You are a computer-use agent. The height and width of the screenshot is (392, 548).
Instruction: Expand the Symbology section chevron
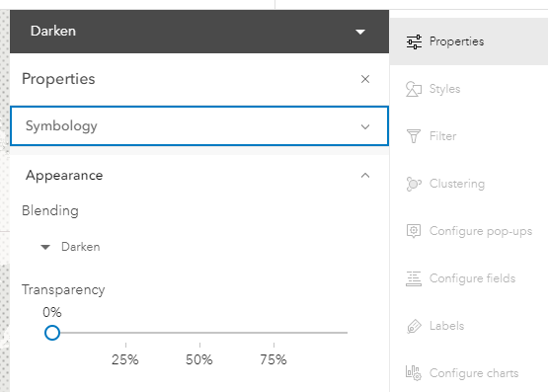[365, 126]
